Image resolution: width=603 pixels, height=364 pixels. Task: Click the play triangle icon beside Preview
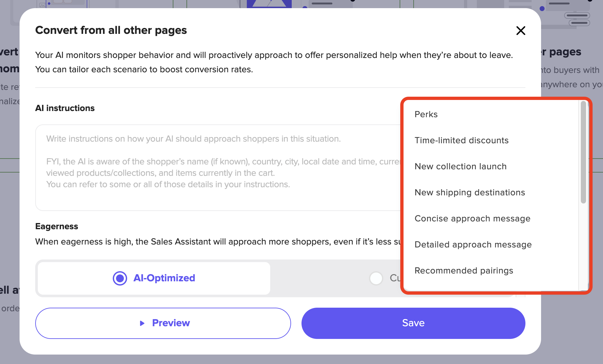click(142, 323)
